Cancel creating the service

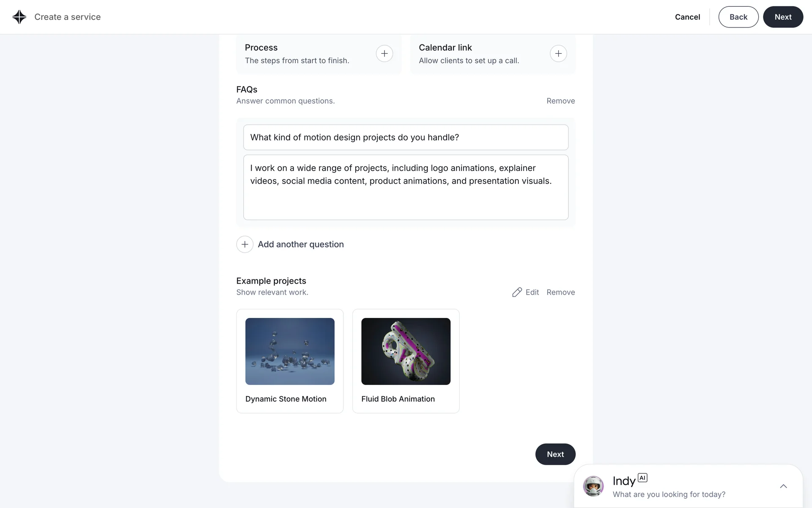click(687, 17)
